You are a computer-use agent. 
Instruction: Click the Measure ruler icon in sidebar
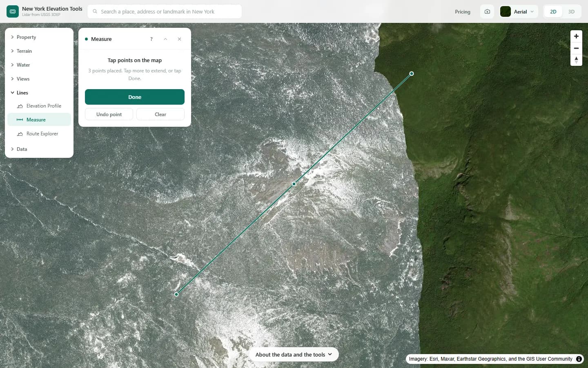20,120
